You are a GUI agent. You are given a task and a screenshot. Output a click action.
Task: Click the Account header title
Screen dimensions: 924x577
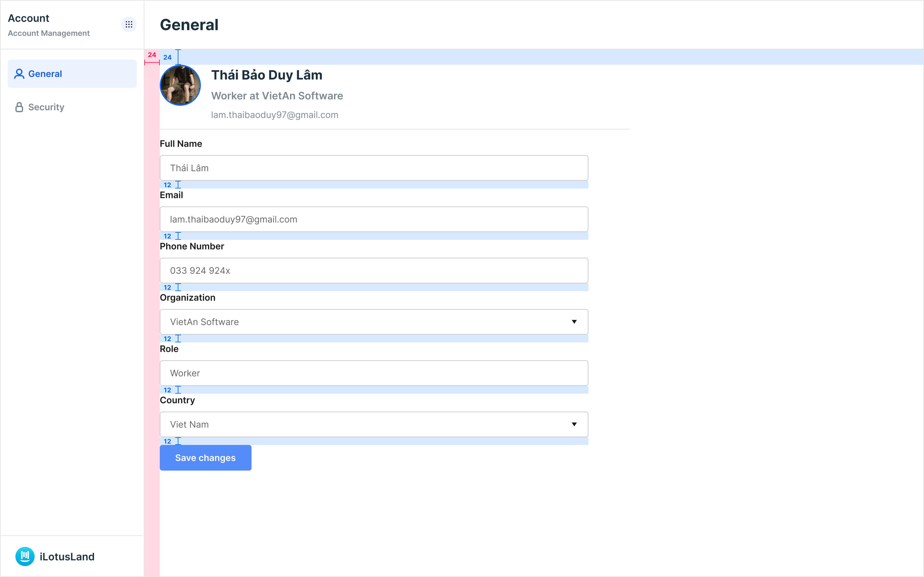point(29,18)
